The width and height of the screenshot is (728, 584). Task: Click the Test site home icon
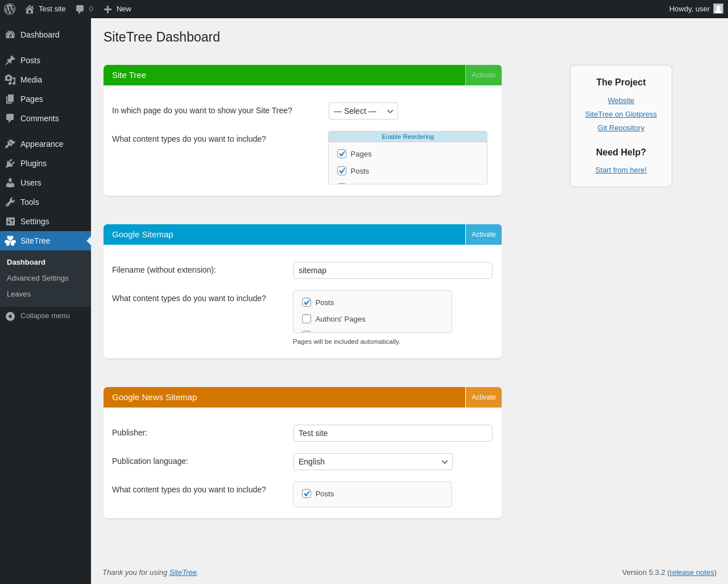(30, 9)
